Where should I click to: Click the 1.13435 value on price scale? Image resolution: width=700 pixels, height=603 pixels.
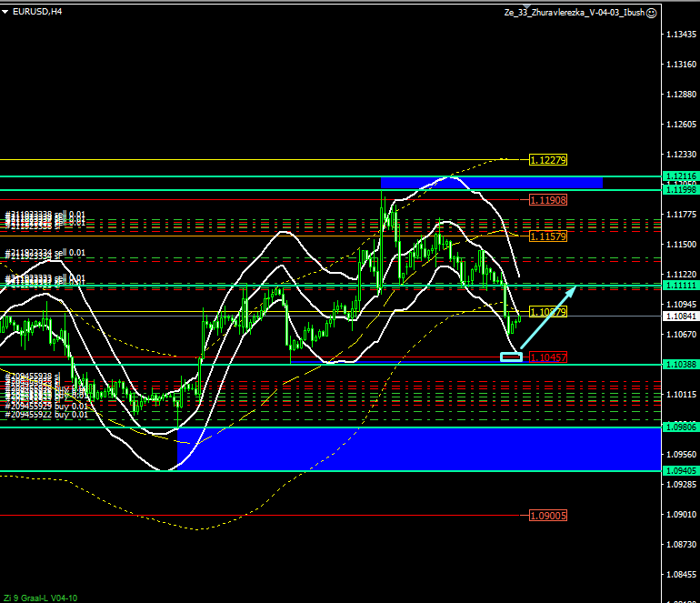681,35
